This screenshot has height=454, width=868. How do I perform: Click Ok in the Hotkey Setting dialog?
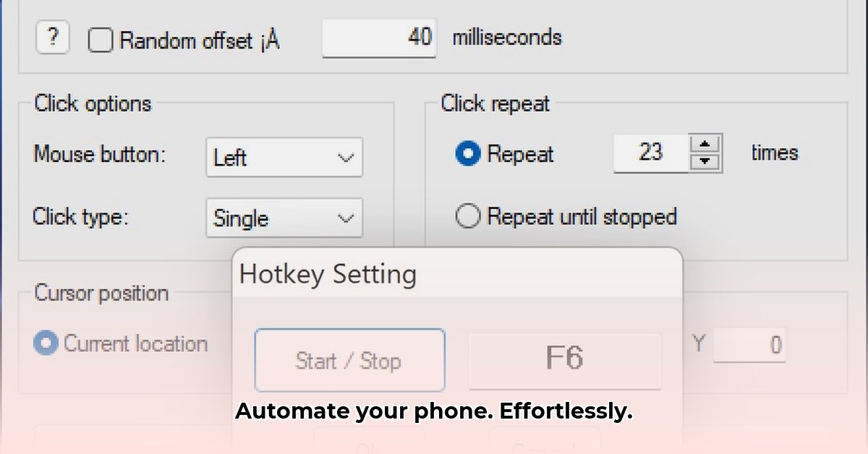coord(369,447)
